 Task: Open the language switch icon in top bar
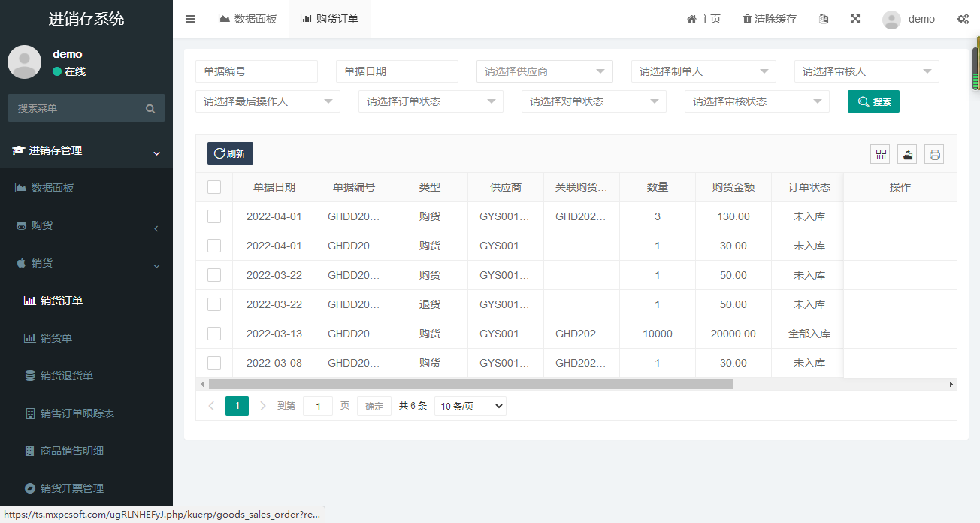click(824, 19)
